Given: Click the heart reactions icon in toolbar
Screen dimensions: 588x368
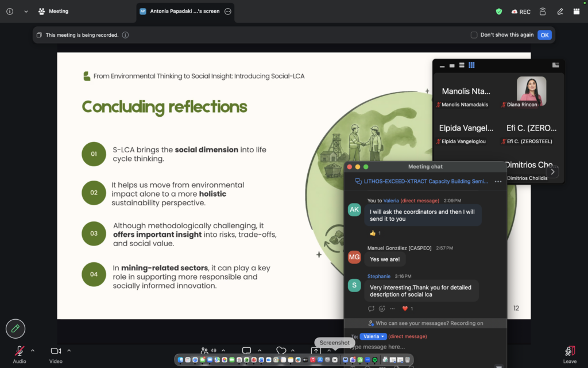Looking at the screenshot, I should [281, 350].
